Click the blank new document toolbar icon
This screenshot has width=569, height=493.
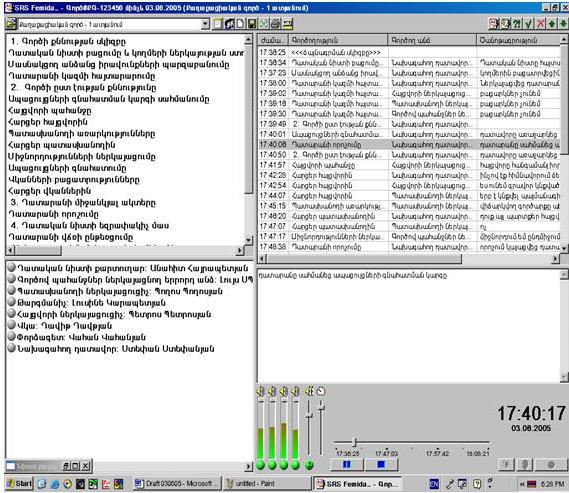tap(240, 24)
